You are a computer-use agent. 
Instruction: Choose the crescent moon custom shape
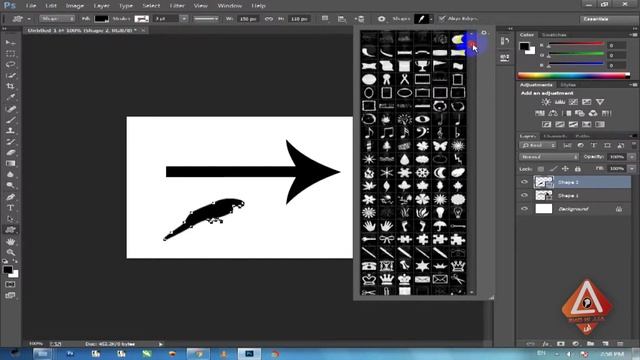click(440, 172)
